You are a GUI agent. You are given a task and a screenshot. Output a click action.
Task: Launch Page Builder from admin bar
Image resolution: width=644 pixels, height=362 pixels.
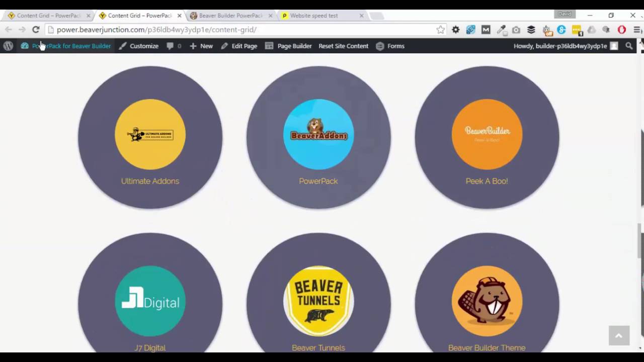pyautogui.click(x=289, y=46)
